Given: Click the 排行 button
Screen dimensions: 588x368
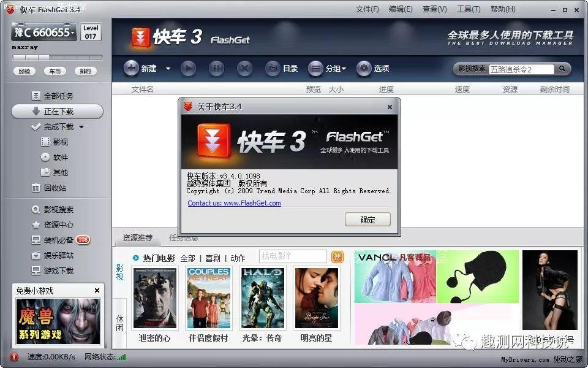Looking at the screenshot, I should tap(86, 71).
